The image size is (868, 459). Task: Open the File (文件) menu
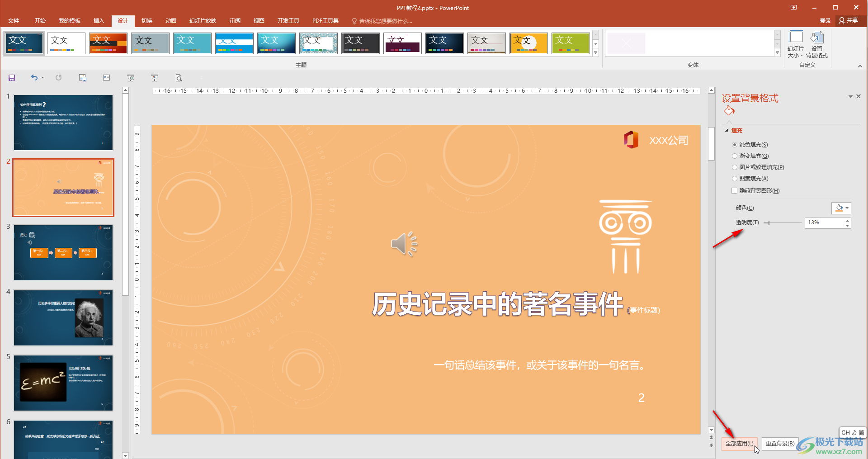[x=14, y=21]
